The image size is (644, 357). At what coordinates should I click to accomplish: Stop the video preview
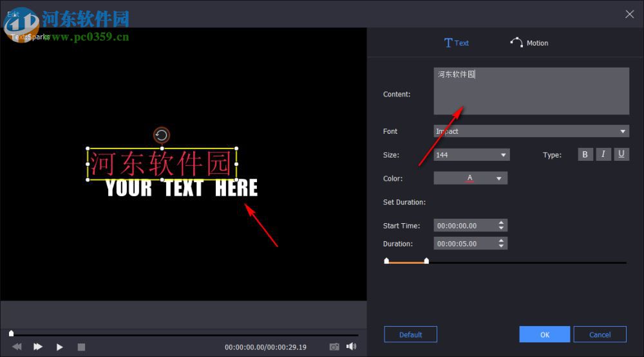click(81, 347)
